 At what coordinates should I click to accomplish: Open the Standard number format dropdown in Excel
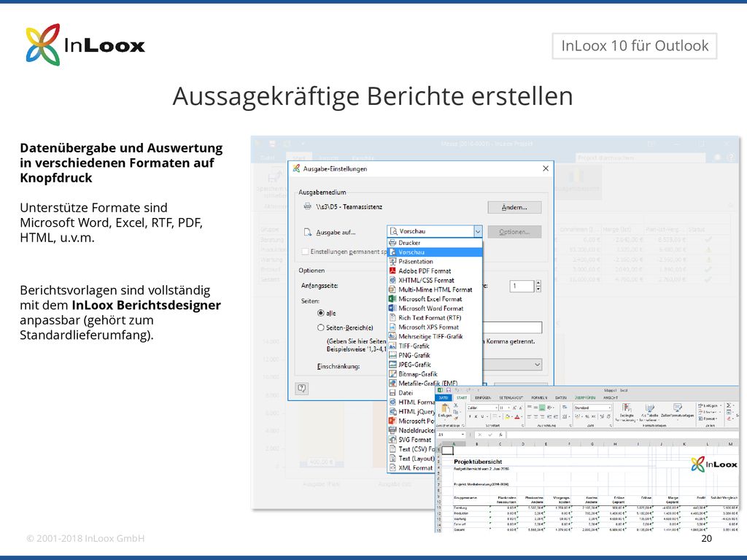pyautogui.click(x=609, y=408)
